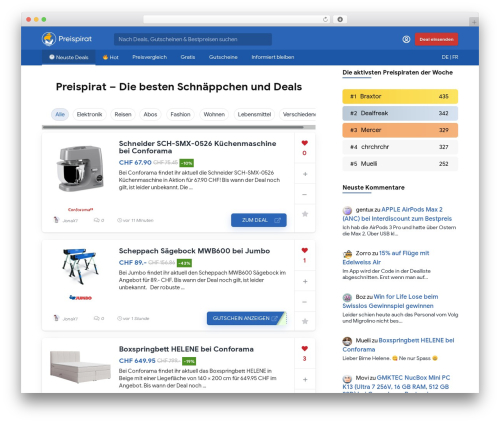
Task: Downvote Scheppach Sägebock deal with minus
Action: pyautogui.click(x=305, y=302)
